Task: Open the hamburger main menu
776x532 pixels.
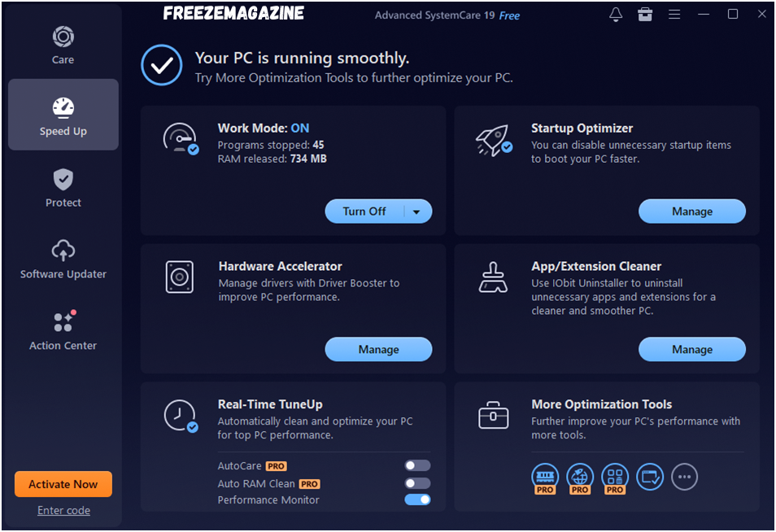Action: click(674, 15)
